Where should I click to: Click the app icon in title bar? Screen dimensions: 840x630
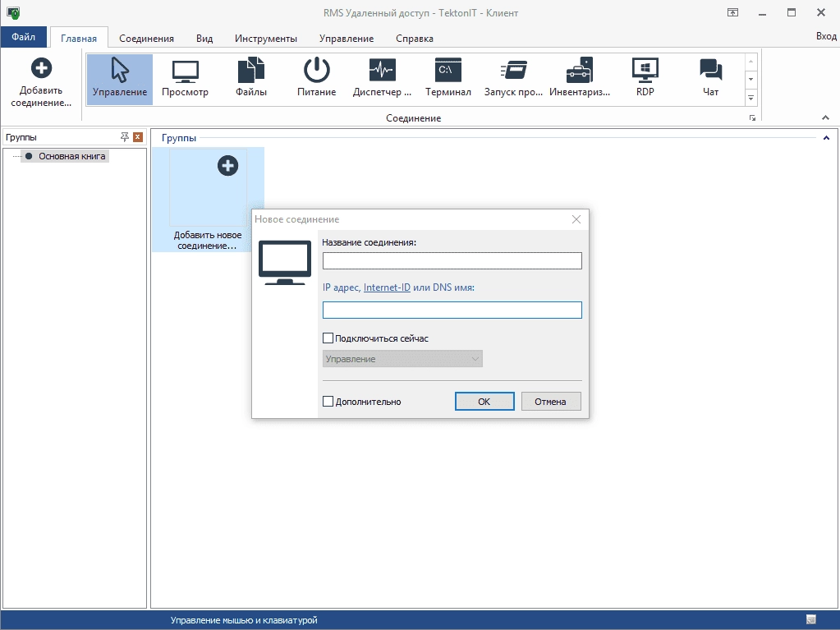coord(13,12)
